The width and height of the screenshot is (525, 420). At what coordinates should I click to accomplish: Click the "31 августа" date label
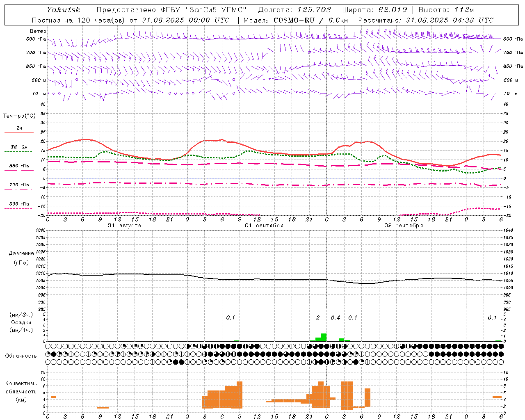tap(125, 226)
